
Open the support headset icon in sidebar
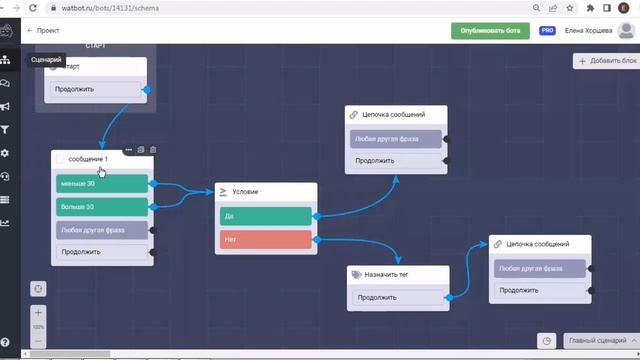(x=5, y=176)
